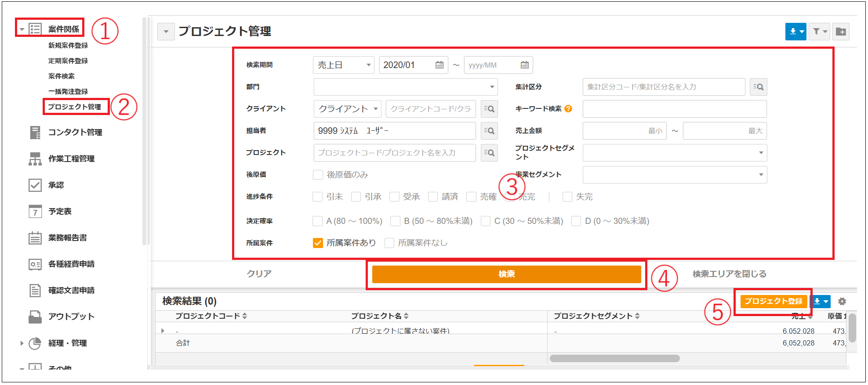
Task: Click the 作業工程管理 hierarchy icon
Action: coord(35,159)
